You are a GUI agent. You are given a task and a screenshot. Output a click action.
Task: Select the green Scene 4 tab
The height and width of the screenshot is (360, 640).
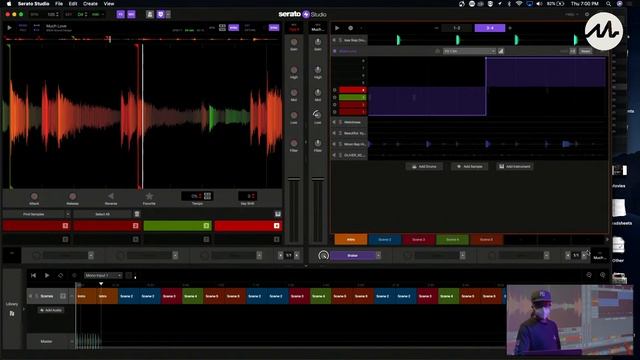point(452,240)
